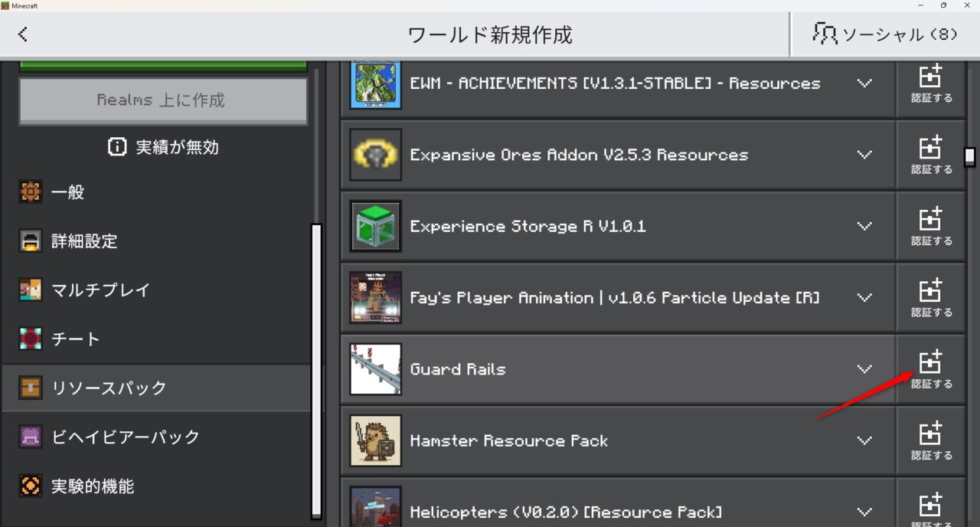The height and width of the screenshot is (527, 980).
Task: Expand the Hamster Resource Pack details
Action: point(864,440)
